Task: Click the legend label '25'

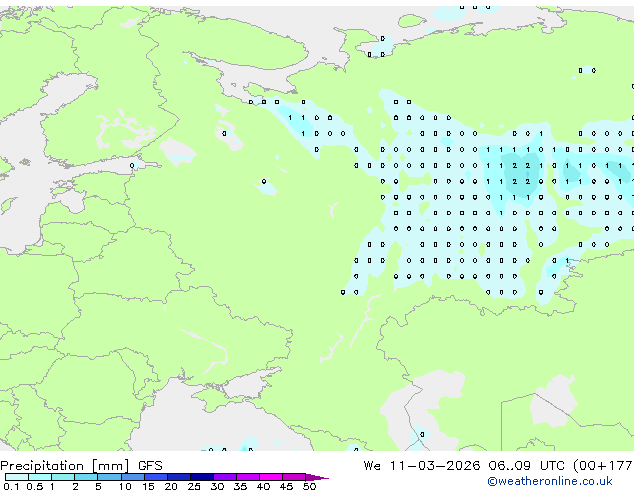Action: coord(194,486)
